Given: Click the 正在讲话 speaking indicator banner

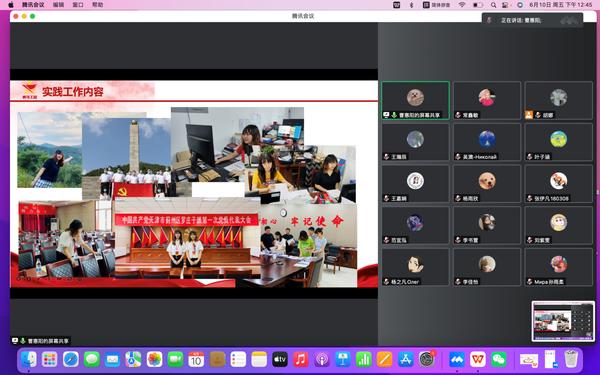Looking at the screenshot, I should pos(532,20).
